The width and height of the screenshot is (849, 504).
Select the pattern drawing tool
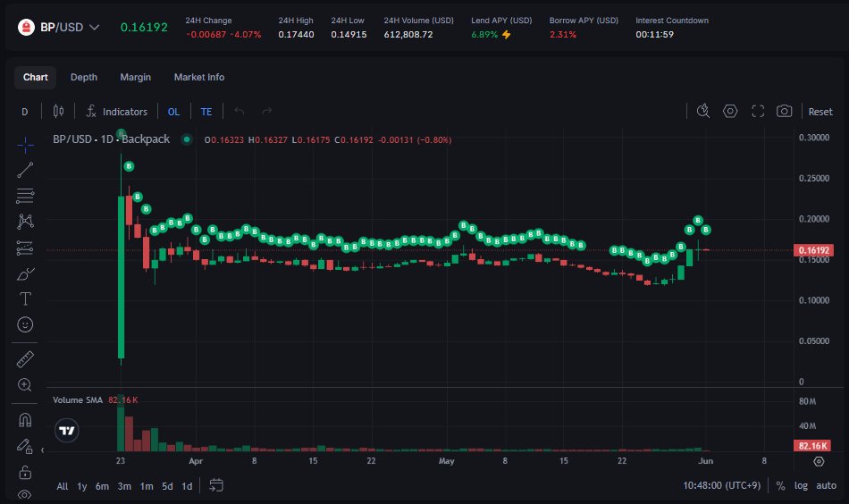[25, 222]
